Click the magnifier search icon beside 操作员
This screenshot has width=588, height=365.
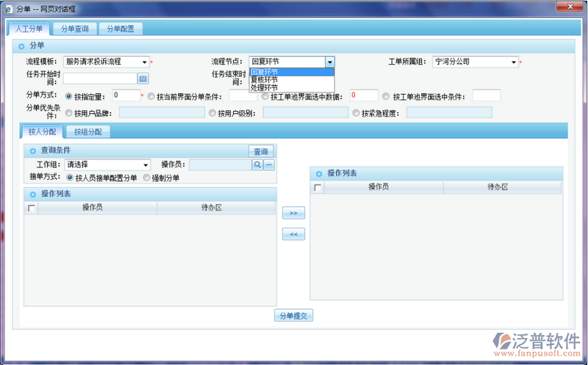click(257, 165)
